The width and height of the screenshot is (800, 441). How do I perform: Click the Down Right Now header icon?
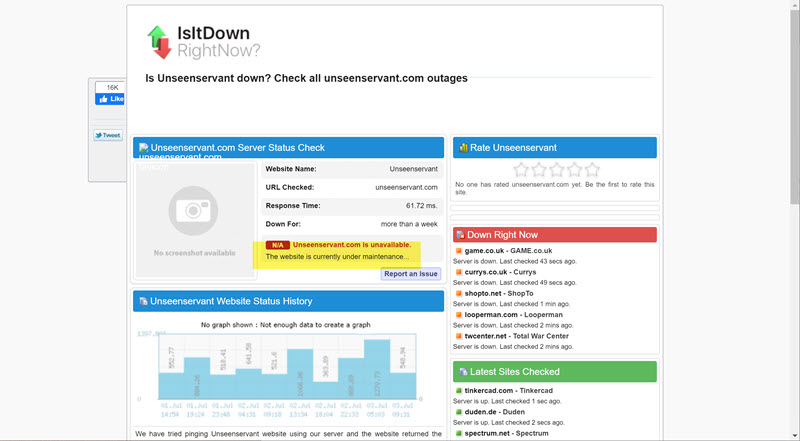point(461,235)
